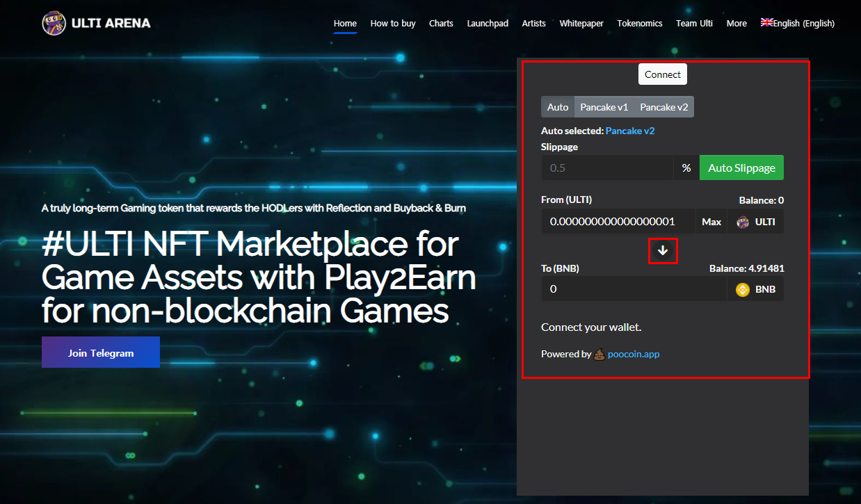The width and height of the screenshot is (861, 504).
Task: Focus the To (BNB) amount field
Action: point(634,289)
